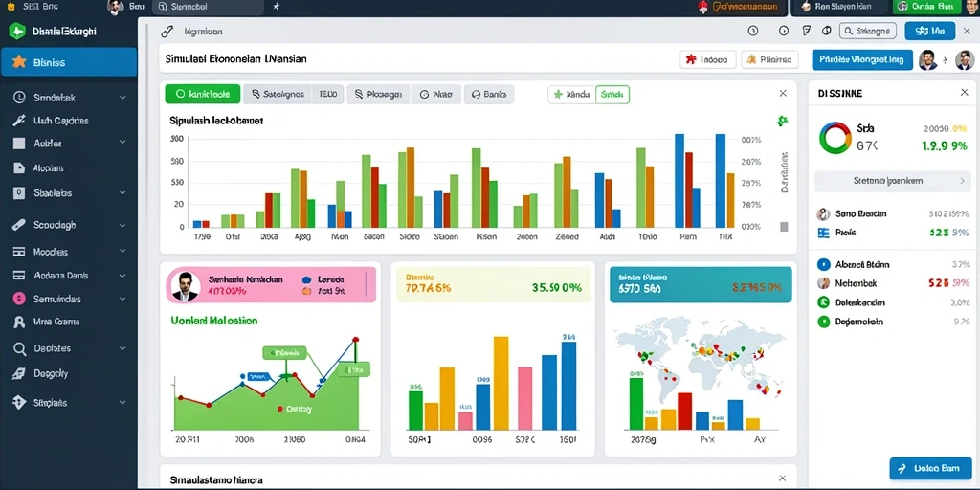980x490 pixels.
Task: Switch to the Bania tab
Action: (x=489, y=95)
